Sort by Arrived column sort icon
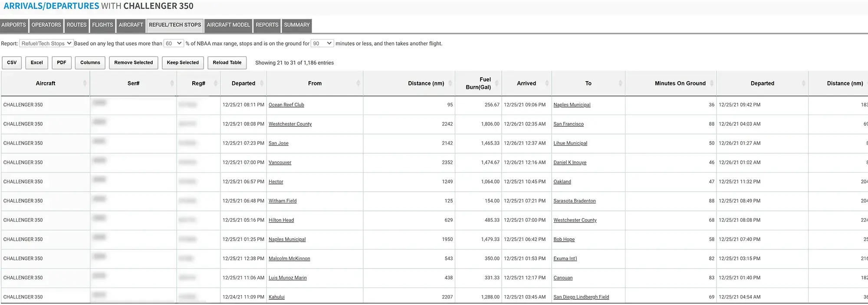Screen dimensions: 868x305 pyautogui.click(x=547, y=83)
